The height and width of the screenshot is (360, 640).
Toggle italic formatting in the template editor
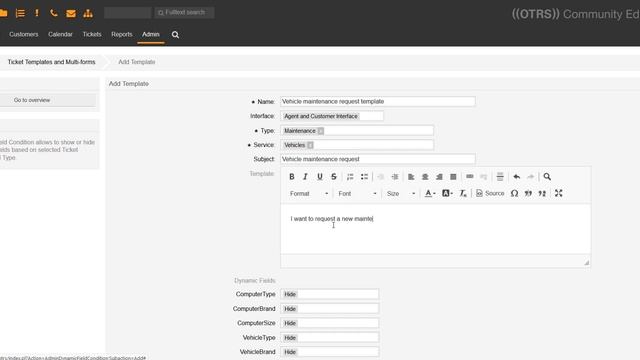point(305,177)
